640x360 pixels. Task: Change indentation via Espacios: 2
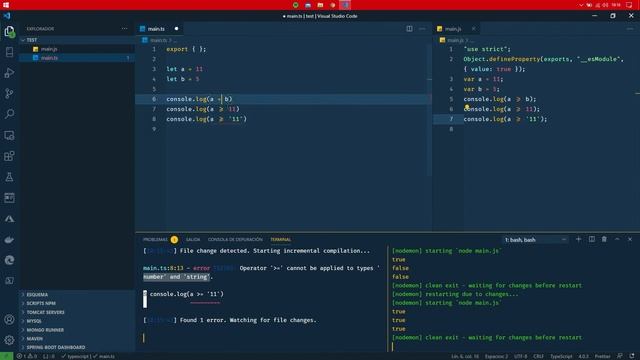[496, 356]
